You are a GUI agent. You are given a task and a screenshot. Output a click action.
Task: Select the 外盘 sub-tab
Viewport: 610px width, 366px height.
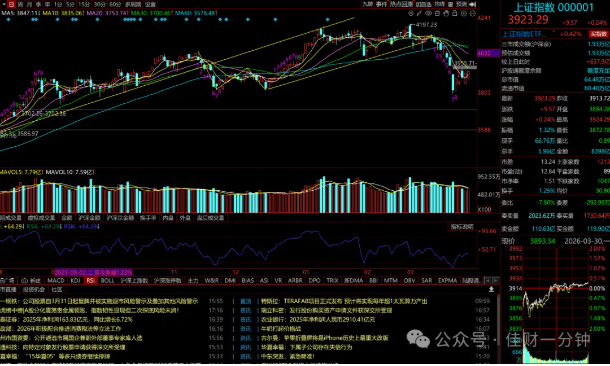click(185, 218)
